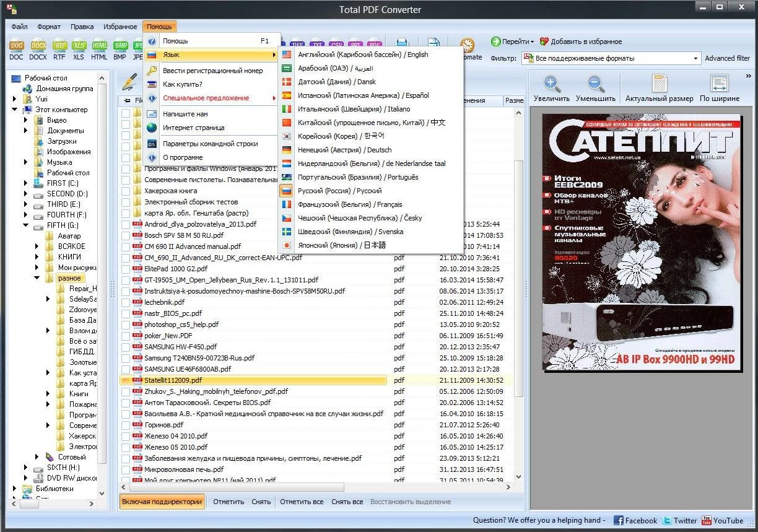
Task: Click Как купить? menu entry
Action: click(x=212, y=84)
